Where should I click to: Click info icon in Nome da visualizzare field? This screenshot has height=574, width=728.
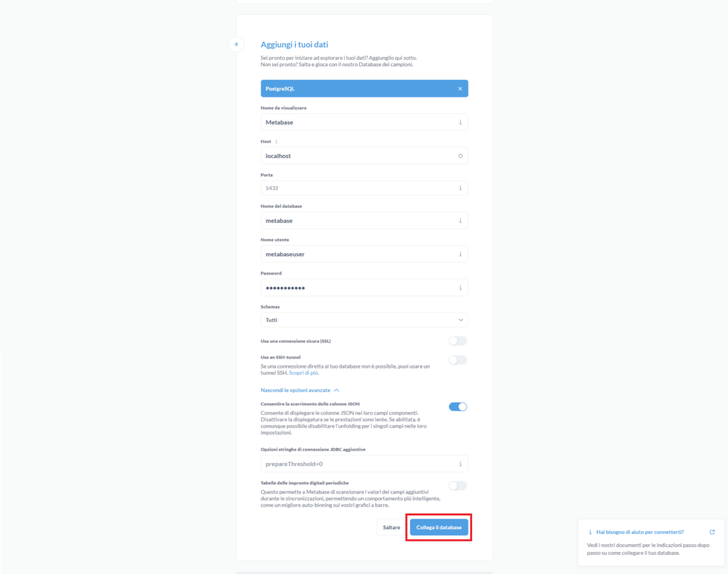click(x=461, y=122)
